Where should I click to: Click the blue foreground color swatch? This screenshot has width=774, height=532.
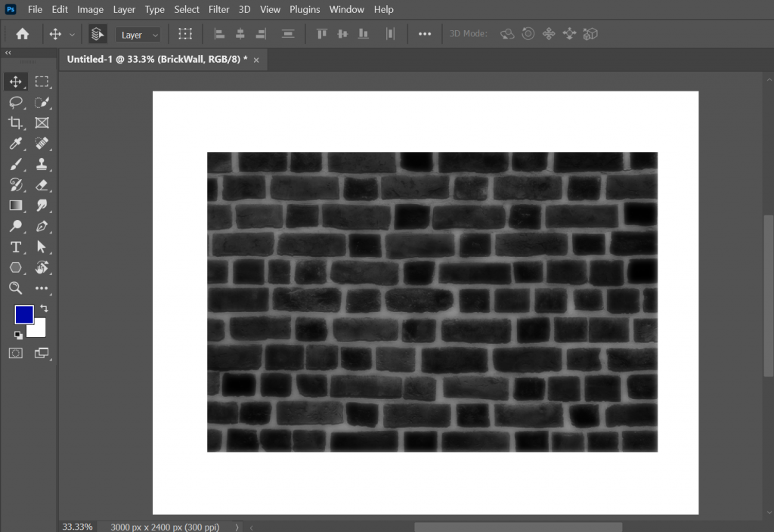pos(25,314)
